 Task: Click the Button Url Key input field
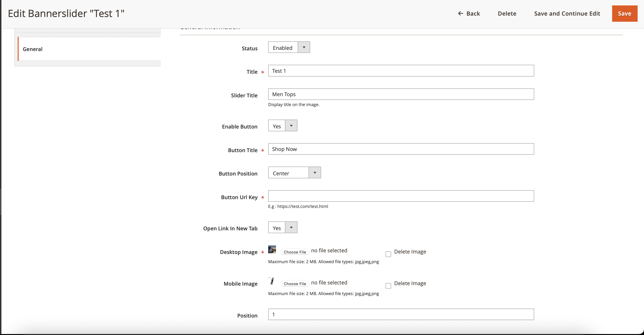coord(401,196)
